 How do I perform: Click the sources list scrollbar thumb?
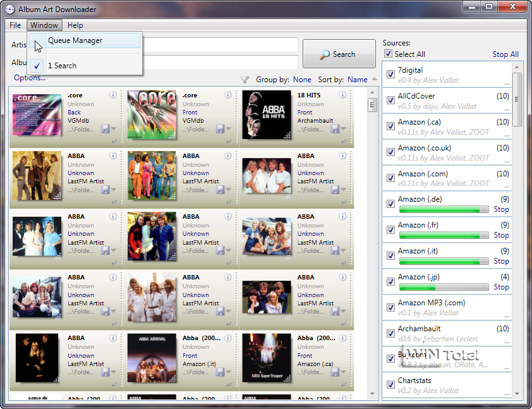coord(516,99)
